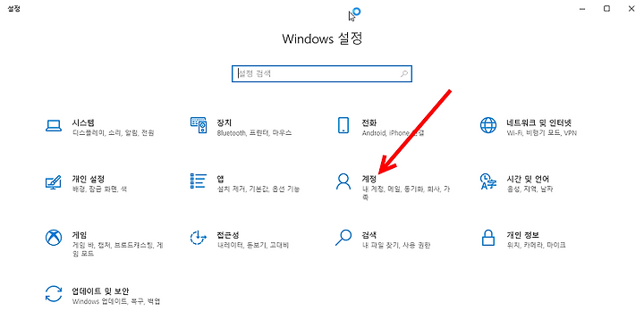
Task: Open the 시간 및 언어 icon
Action: click(488, 181)
